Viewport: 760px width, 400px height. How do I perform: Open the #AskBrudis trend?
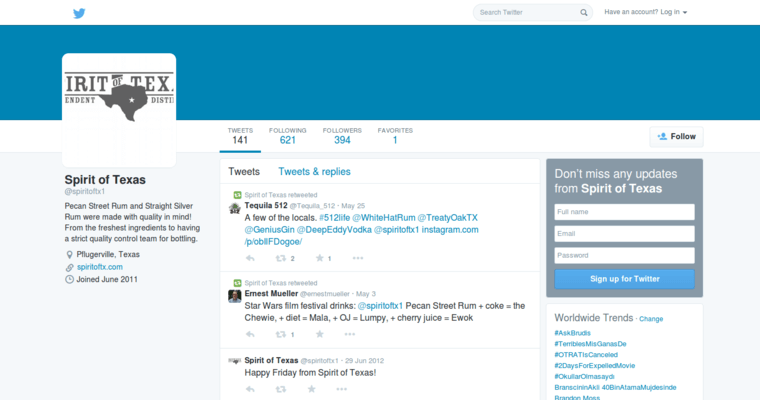572,333
